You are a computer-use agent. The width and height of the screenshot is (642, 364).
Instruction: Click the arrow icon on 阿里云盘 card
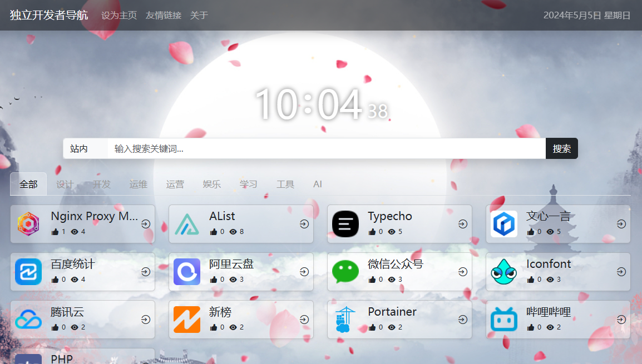point(304,272)
